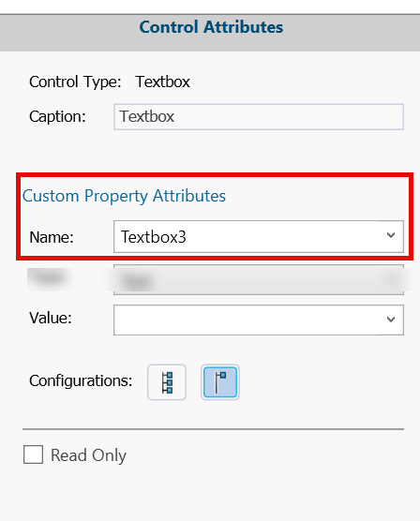Click inside the Caption text field
Screen dimensions: 420x521
point(259,116)
